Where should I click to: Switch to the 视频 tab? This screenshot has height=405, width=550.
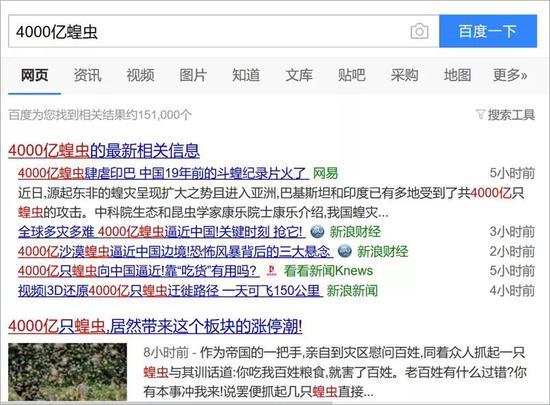(x=140, y=75)
